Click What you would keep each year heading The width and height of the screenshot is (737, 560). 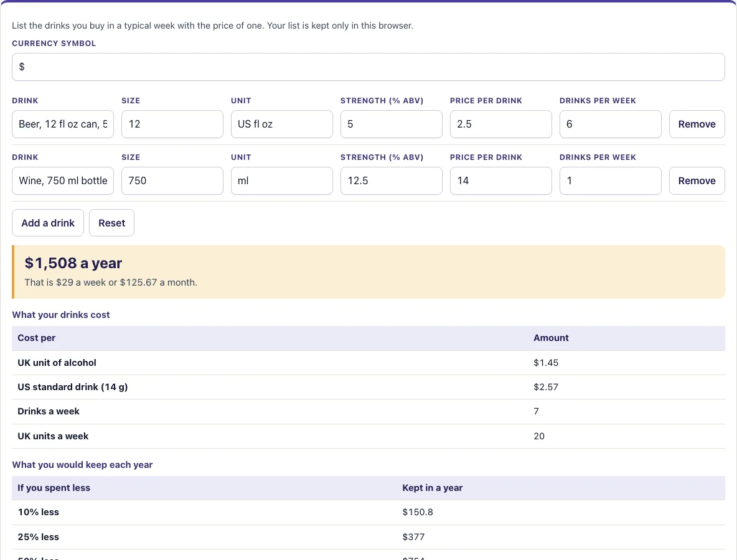[x=82, y=465]
